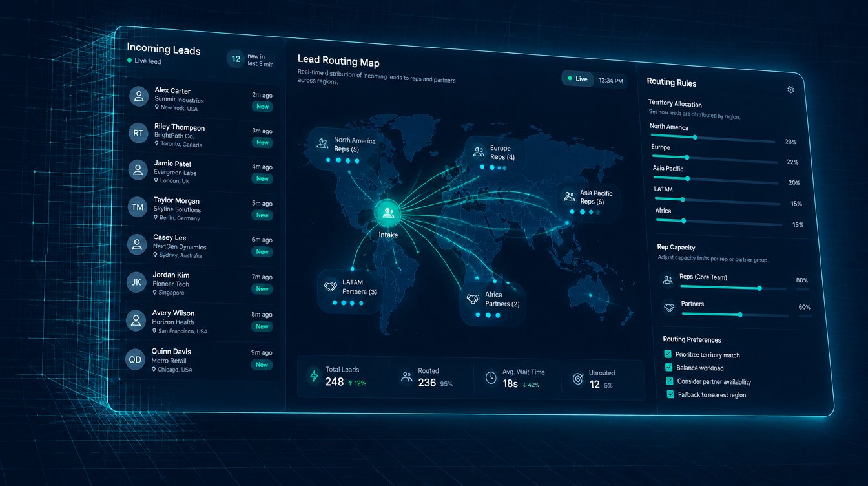The width and height of the screenshot is (868, 486).
Task: Click the New York, USA location pin
Action: coord(157,108)
